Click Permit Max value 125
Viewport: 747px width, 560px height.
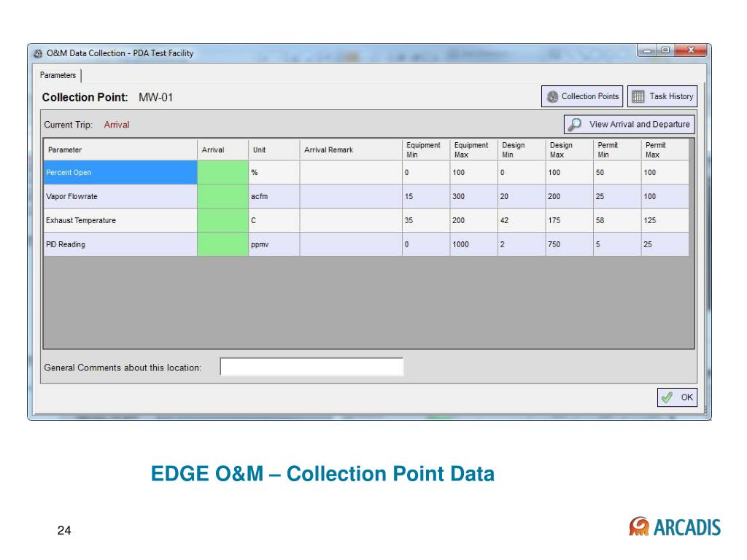(665, 220)
